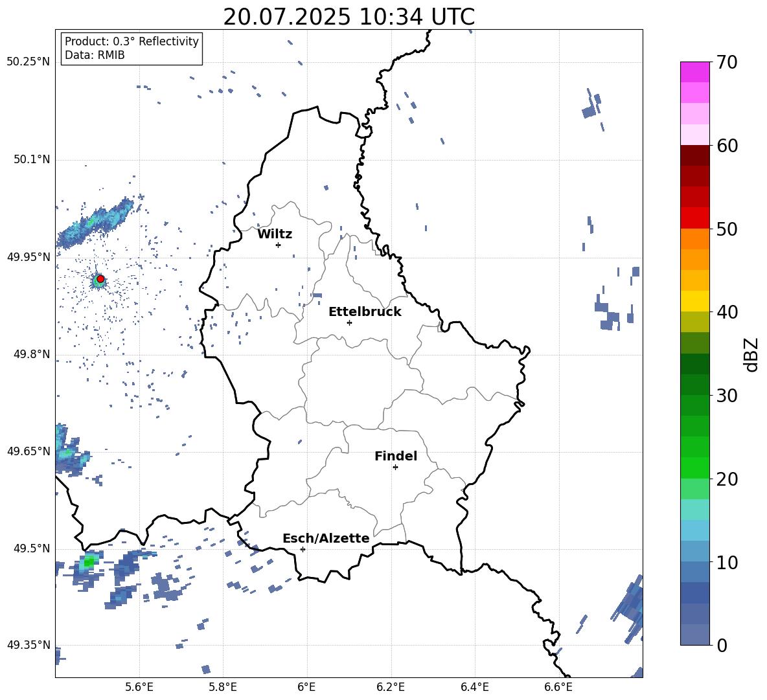The height and width of the screenshot is (700, 767).
Task: Click the 30 tick on colorbar
Action: point(727,396)
